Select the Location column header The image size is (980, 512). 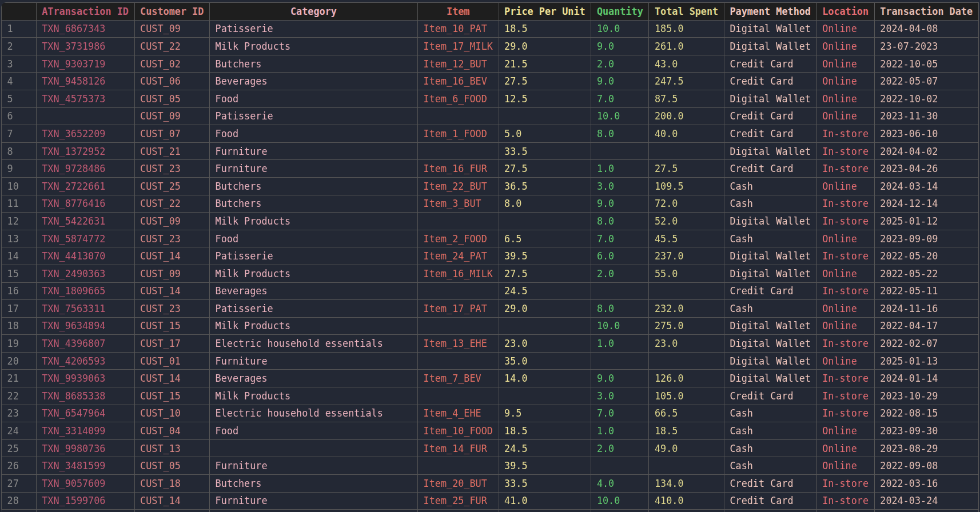(845, 11)
